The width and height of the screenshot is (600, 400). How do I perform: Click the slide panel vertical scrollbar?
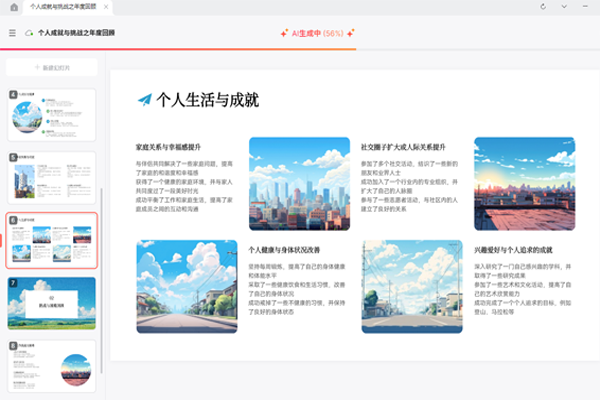(x=101, y=280)
